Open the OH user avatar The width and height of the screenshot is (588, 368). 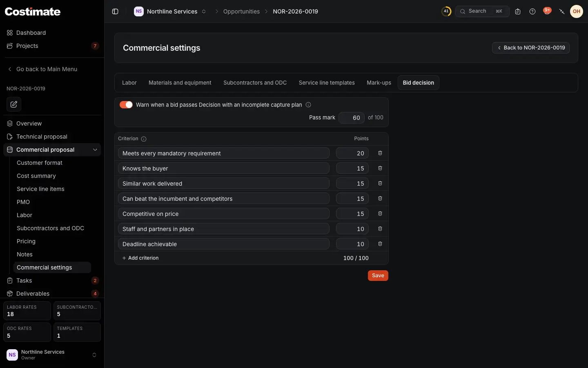click(577, 11)
